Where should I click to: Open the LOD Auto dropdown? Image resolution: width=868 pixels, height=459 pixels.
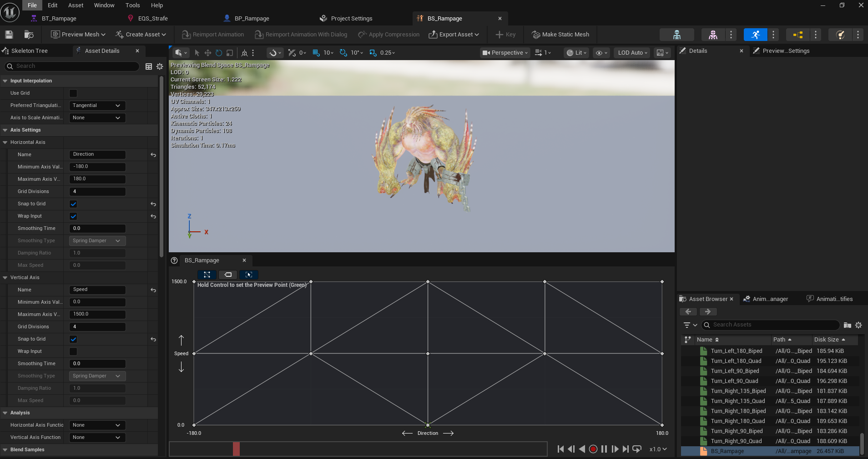click(x=632, y=53)
